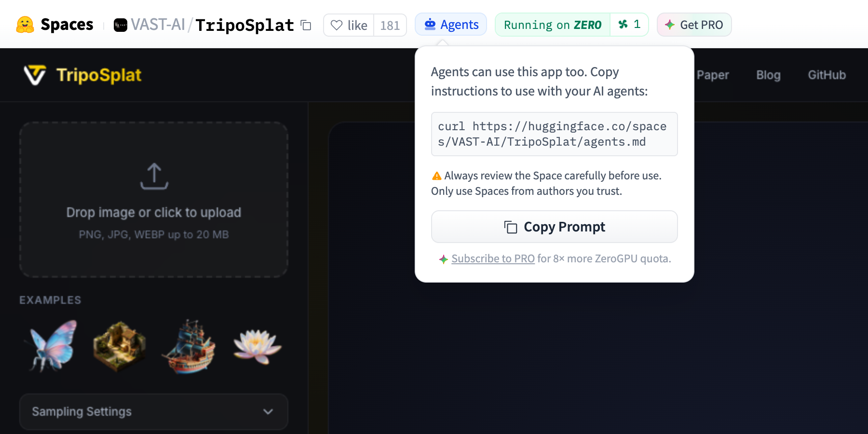Click the Sampling Settings chevron arrow
Viewport: 868px width, 434px height.
[x=268, y=412]
